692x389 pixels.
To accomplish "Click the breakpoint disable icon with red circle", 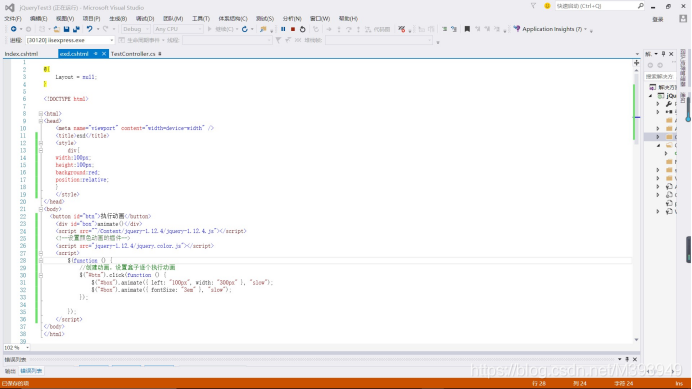I will (x=402, y=29).
